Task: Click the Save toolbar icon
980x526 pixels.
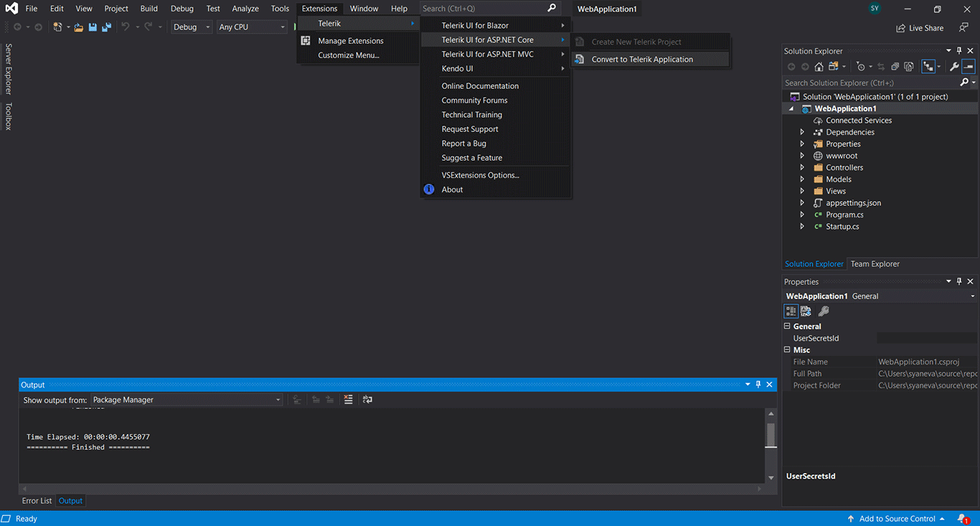Action: (93, 27)
